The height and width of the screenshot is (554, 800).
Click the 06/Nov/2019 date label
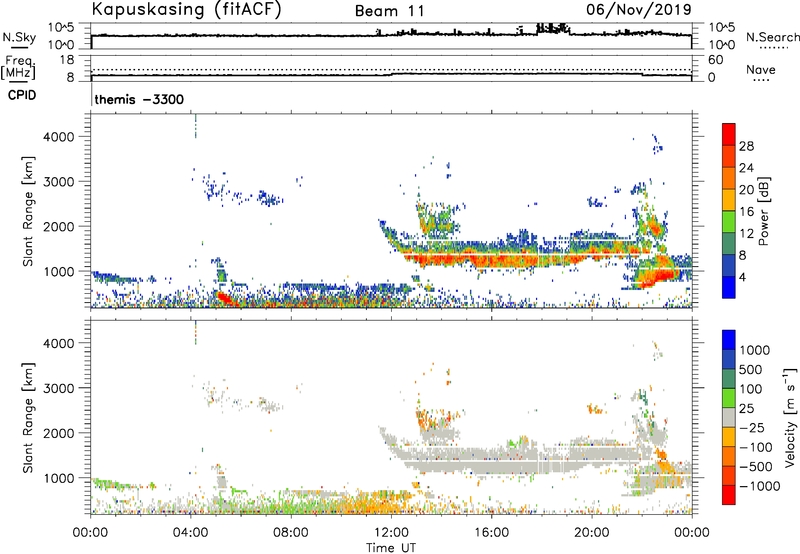pos(639,9)
